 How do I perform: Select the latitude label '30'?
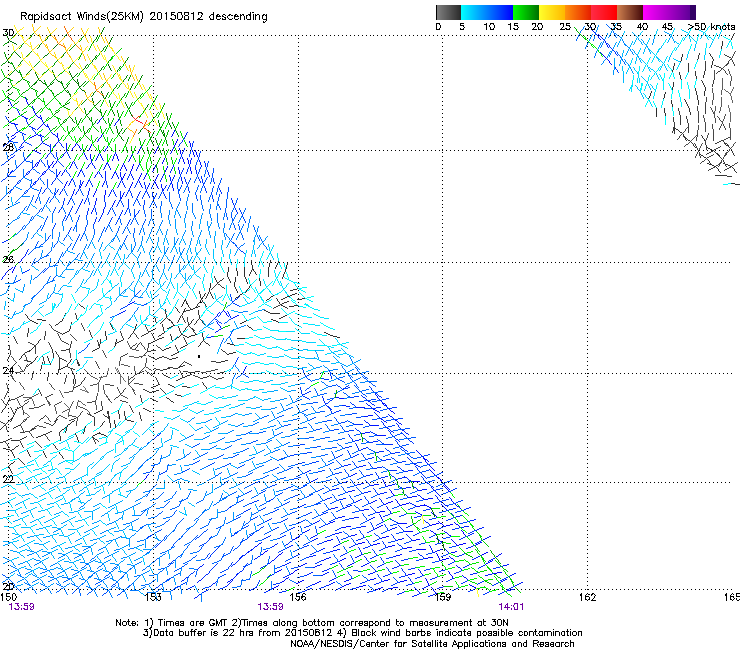tap(8, 33)
